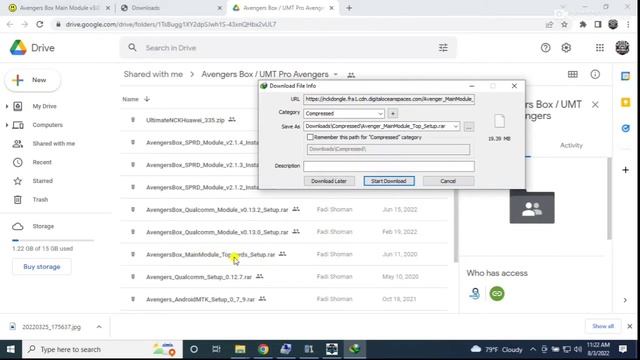This screenshot has height=360, width=640.
Task: Open Google account avatar in Drive
Action: [x=622, y=48]
